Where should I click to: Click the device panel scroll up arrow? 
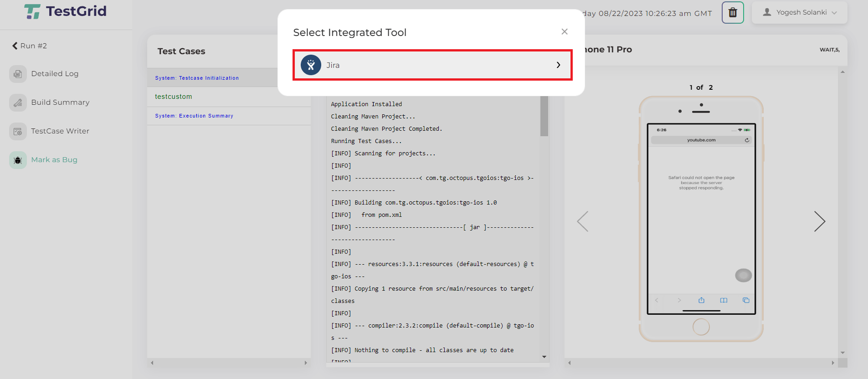(842, 72)
